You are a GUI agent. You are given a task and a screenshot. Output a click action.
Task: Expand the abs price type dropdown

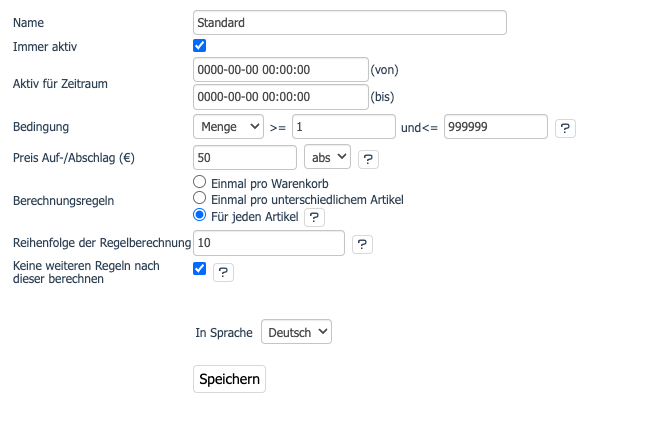pos(327,158)
